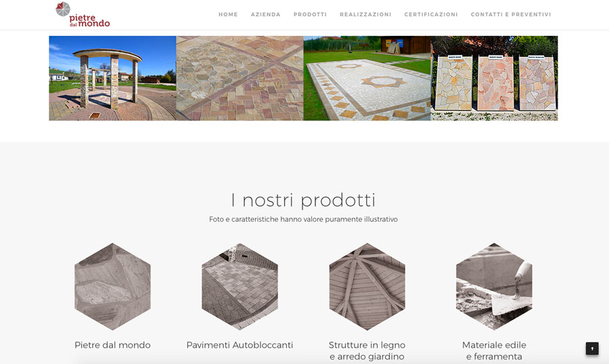Click the Pietre dal Mondo logo
Image resolution: width=609 pixels, height=364 pixels.
click(x=83, y=14)
